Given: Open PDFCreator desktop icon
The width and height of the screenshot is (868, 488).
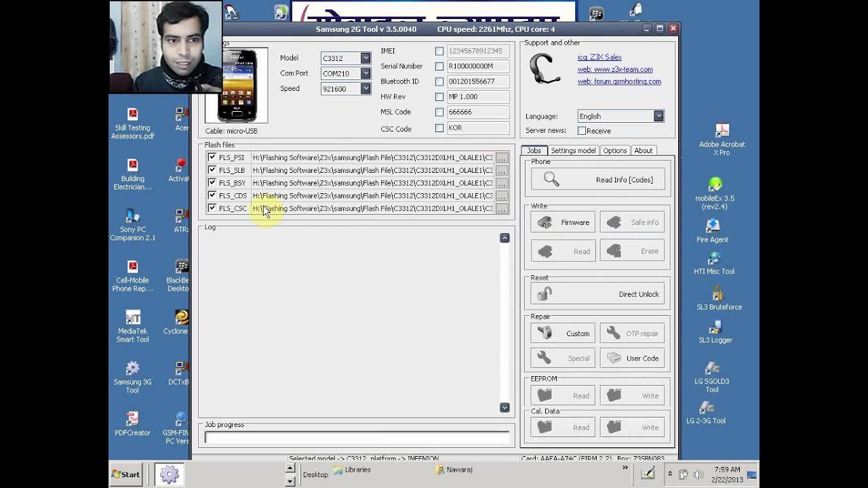Looking at the screenshot, I should (x=133, y=424).
